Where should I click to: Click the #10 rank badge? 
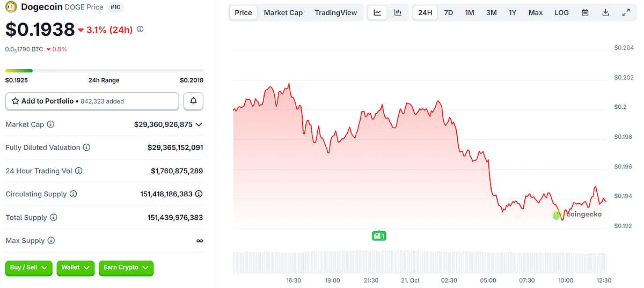click(115, 7)
